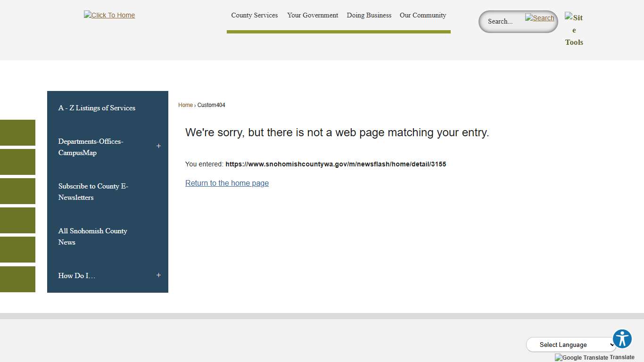Click the Click To Home logo
This screenshot has height=362, width=644.
pyautogui.click(x=109, y=15)
